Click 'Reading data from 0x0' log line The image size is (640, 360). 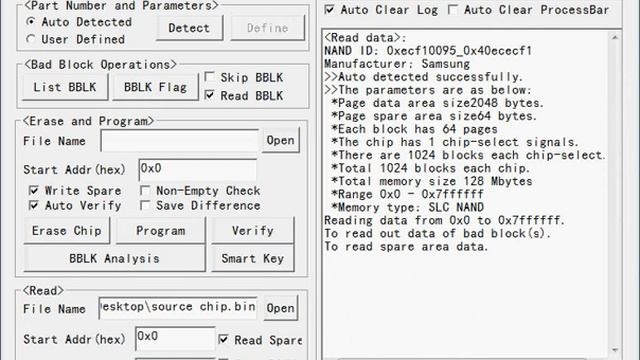[x=444, y=220]
